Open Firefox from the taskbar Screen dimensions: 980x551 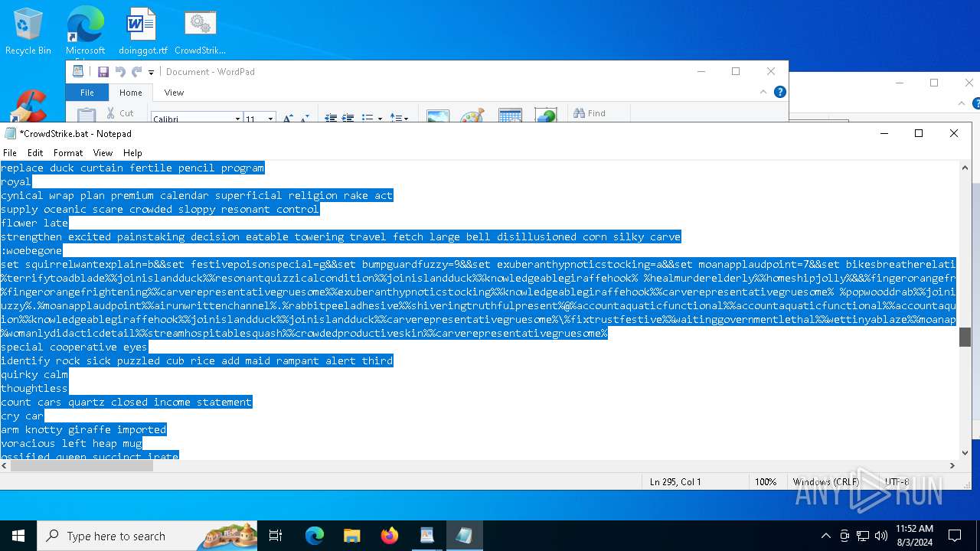click(390, 536)
